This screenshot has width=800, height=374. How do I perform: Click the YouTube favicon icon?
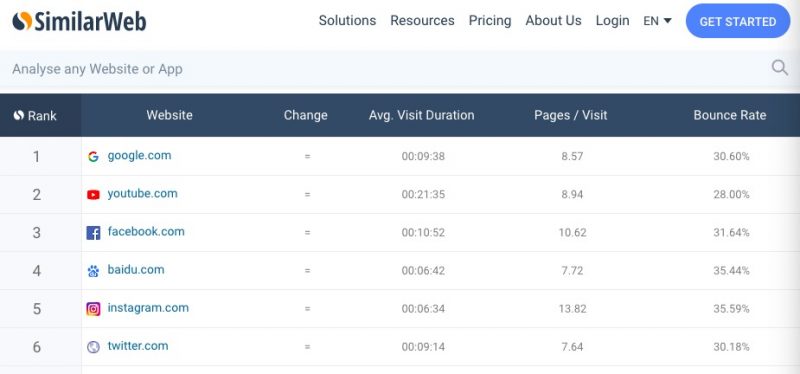93,195
